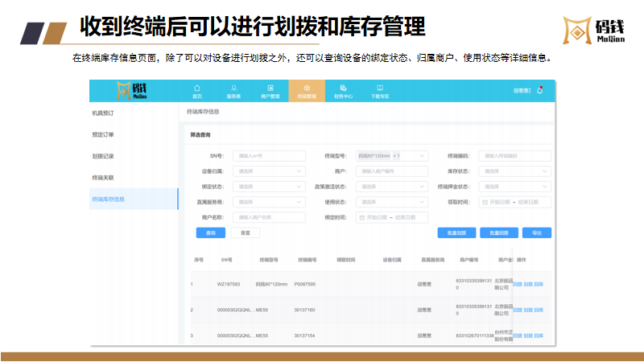Click the notification bell icon
The width and height of the screenshot is (644, 362).
click(539, 91)
